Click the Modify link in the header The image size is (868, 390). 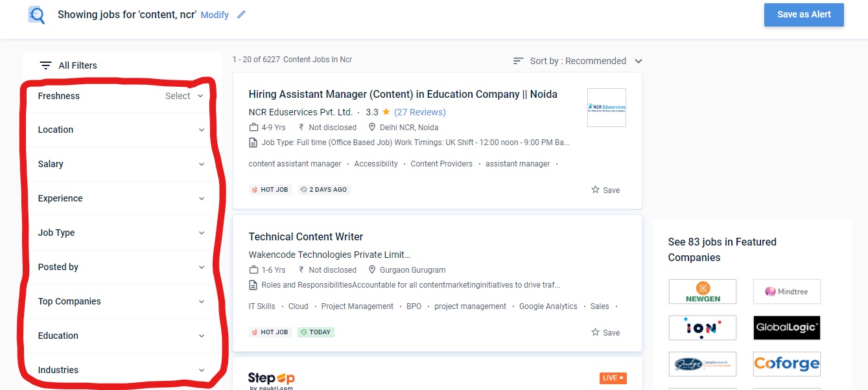click(x=214, y=14)
